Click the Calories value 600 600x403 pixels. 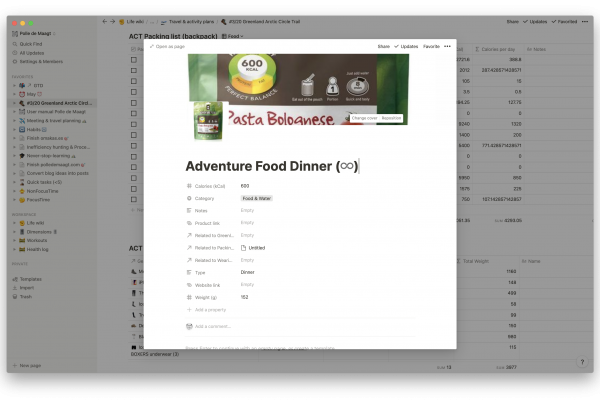point(245,186)
